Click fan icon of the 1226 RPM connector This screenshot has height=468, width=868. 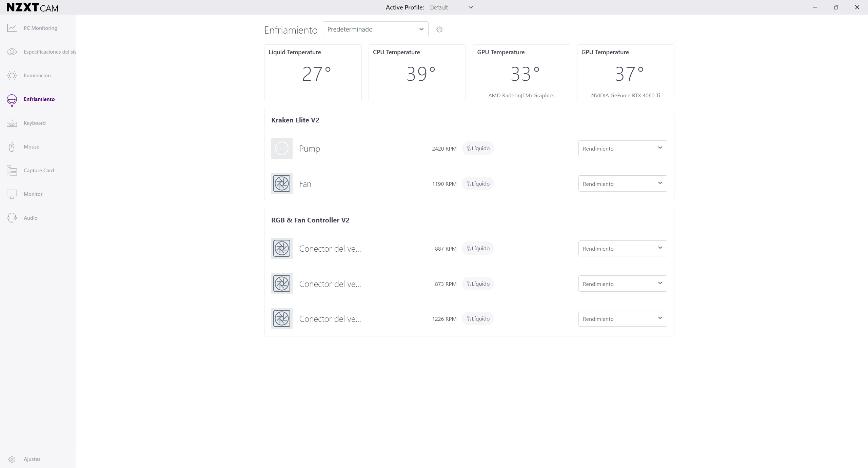tap(282, 318)
